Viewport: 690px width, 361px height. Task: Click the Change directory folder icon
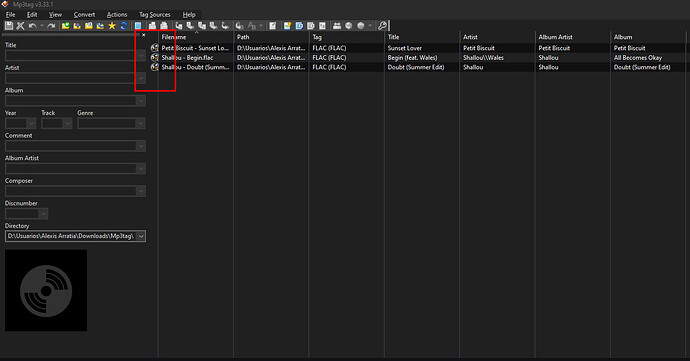pyautogui.click(x=66, y=26)
